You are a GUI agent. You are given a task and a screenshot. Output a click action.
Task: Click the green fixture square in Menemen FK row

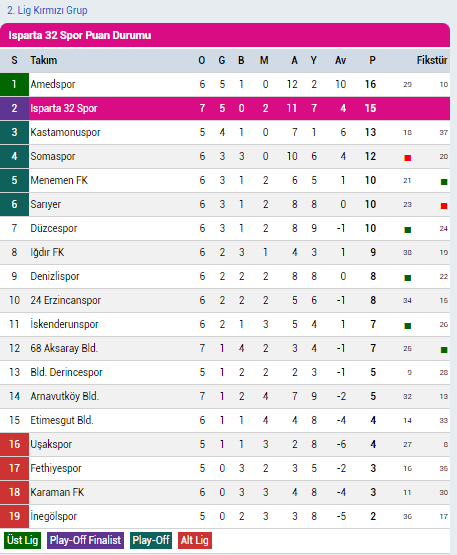click(444, 182)
